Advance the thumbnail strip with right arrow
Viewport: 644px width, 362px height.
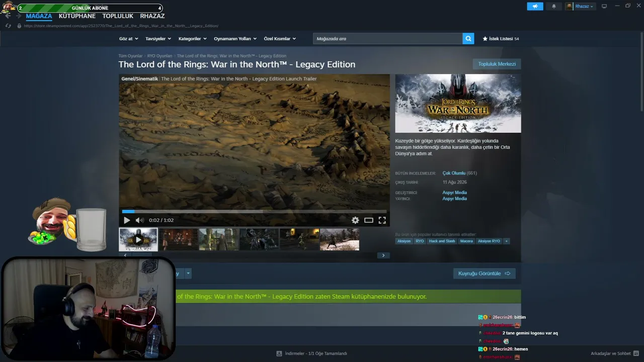383,255
